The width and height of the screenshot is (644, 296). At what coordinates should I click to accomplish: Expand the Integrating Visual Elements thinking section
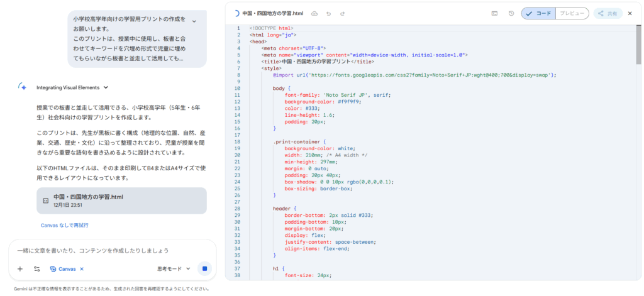coord(106,87)
